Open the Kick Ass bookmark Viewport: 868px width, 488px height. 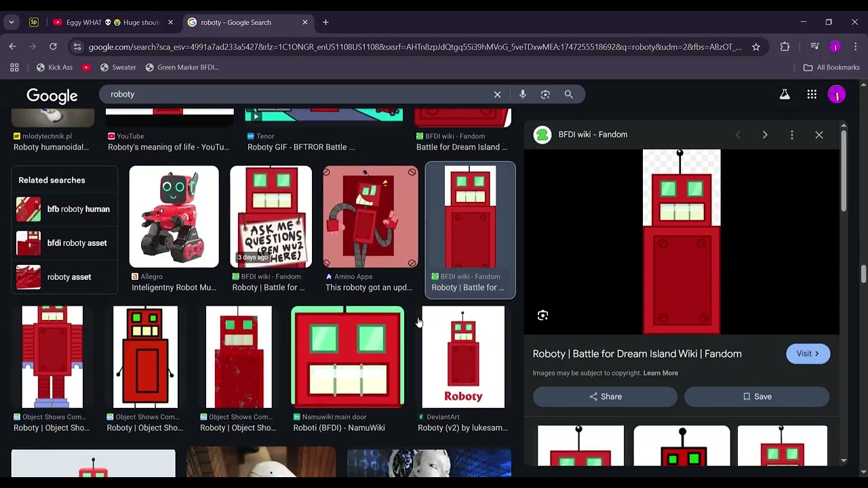point(54,67)
